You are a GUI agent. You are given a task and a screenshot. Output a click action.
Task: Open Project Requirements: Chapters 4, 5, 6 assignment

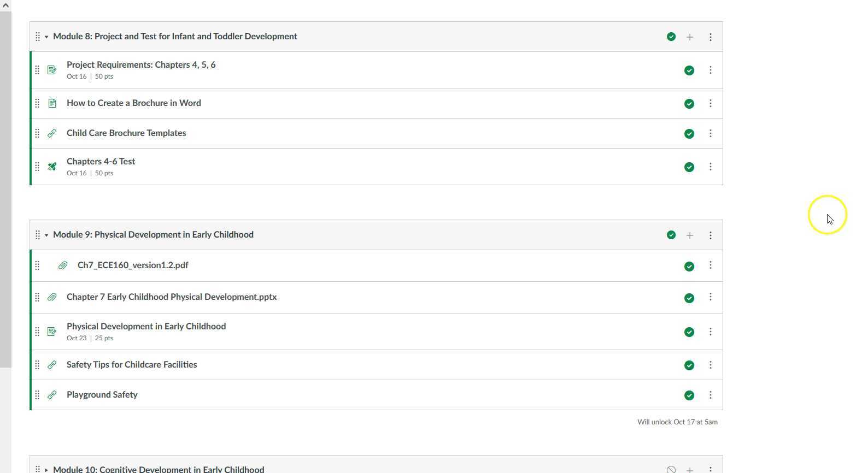(141, 65)
